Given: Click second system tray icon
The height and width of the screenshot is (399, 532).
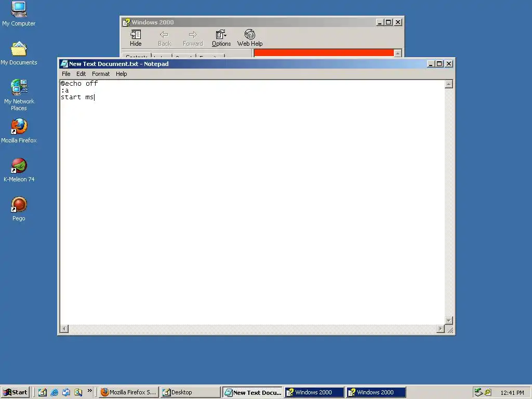Looking at the screenshot, I should click(x=487, y=392).
